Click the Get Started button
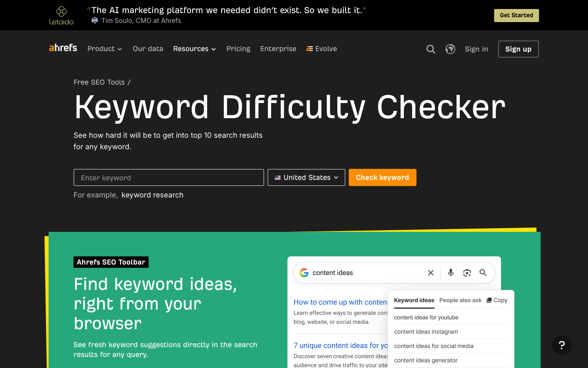Image resolution: width=588 pixels, height=368 pixels. (517, 16)
